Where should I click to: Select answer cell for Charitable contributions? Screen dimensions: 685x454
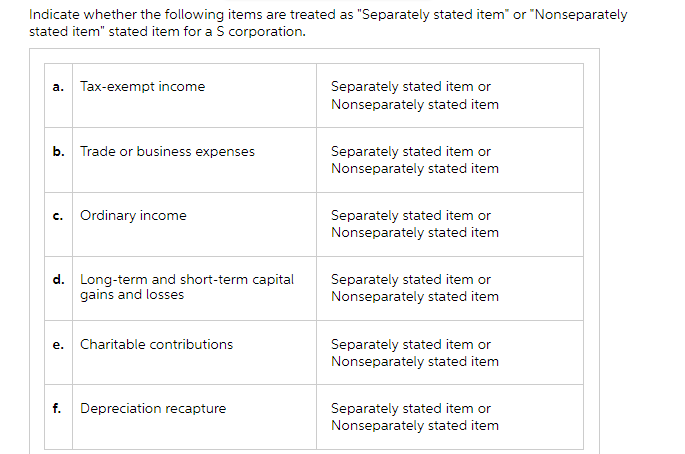(x=415, y=353)
